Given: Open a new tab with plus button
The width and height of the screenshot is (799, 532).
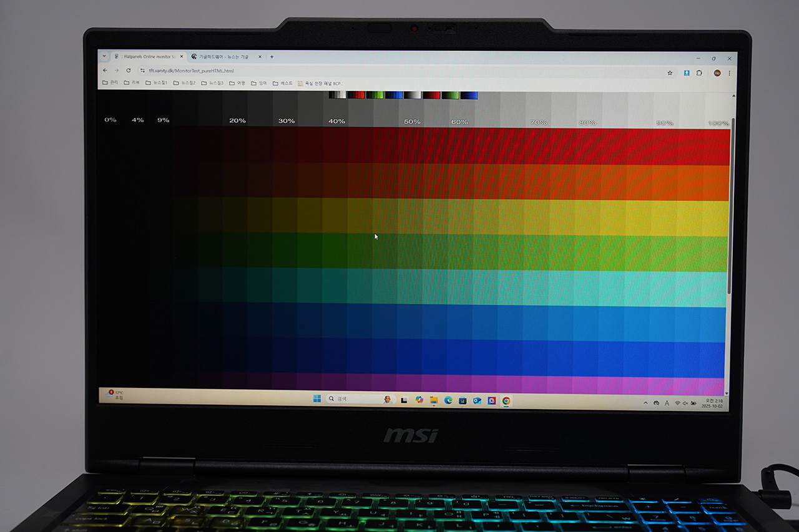Looking at the screenshot, I should click(x=272, y=57).
